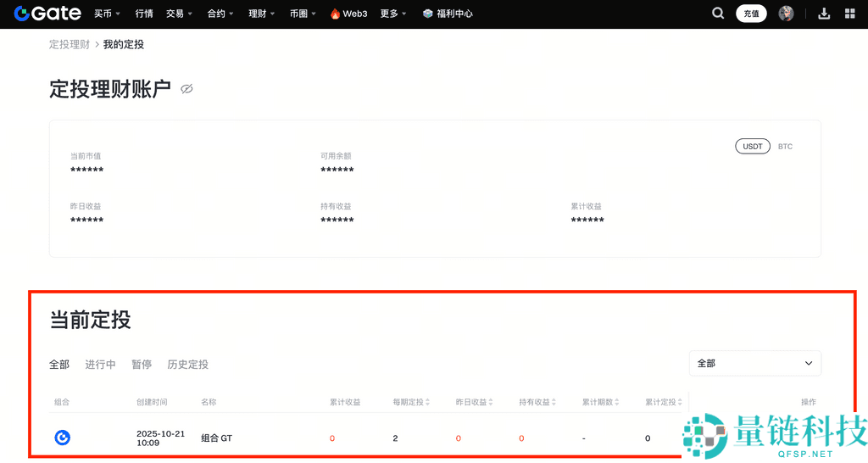
Task: Sort by 昨日收益 column
Action: 474,402
